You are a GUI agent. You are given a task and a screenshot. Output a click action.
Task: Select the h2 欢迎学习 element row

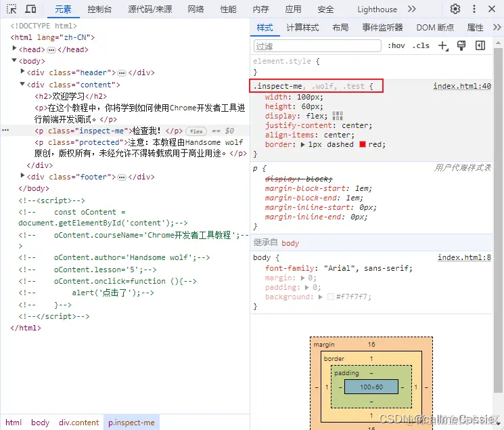tap(71, 96)
